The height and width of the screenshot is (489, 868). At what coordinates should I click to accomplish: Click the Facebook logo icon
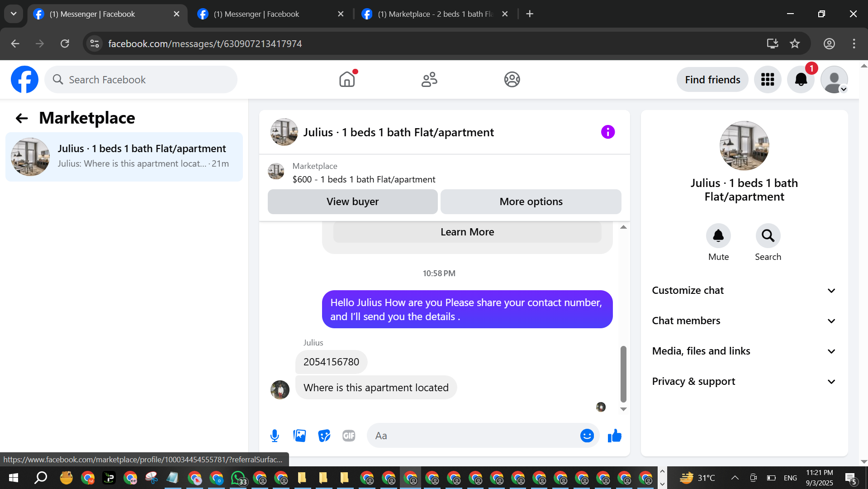24,80
